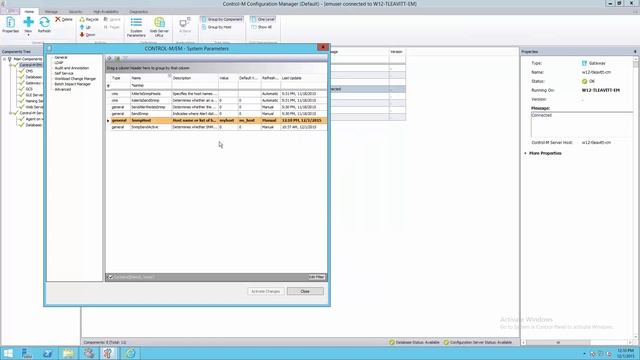Open Web Server URLs from ribbon
The width and height of the screenshot is (640, 360).
pyautogui.click(x=159, y=27)
